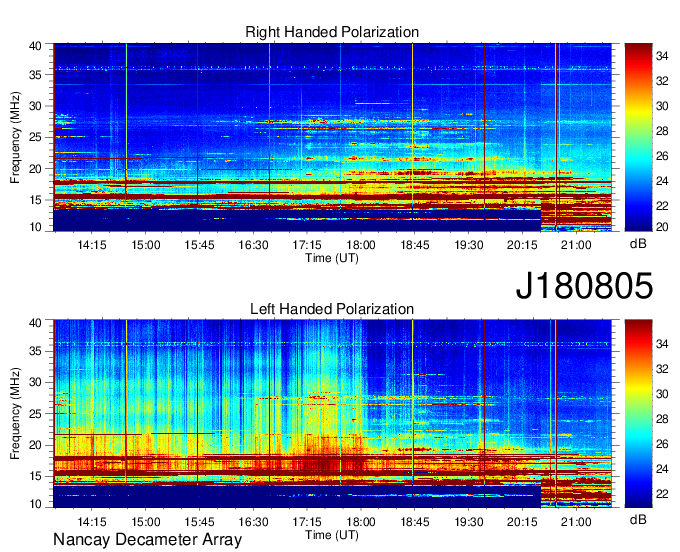Click the 20:15 tick label on the bottom plot
The width and height of the screenshot is (680, 552).
[522, 522]
